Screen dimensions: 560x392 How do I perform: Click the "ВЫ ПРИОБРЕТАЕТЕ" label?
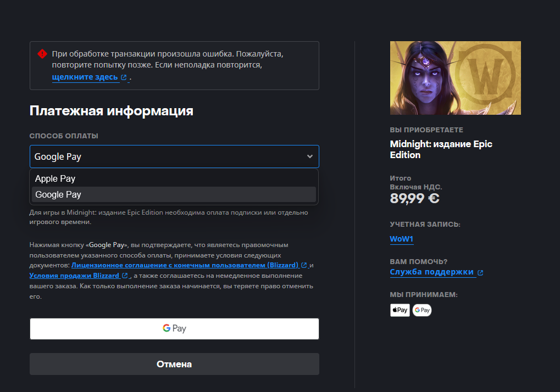tap(426, 130)
